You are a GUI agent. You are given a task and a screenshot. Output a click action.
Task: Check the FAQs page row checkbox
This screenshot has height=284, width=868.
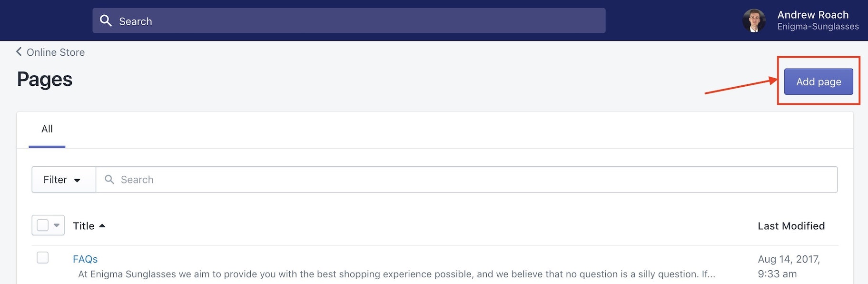click(x=43, y=258)
